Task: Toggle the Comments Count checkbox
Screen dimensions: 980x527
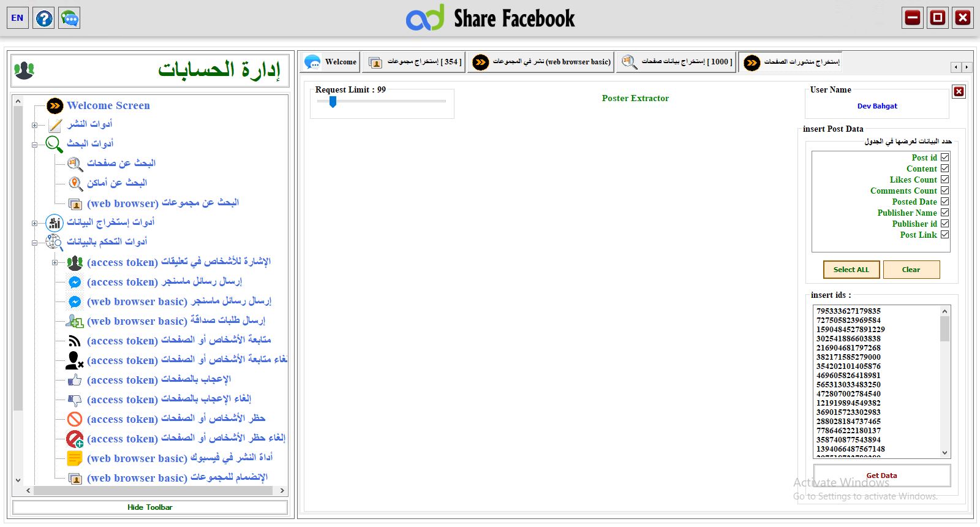Action: pos(945,191)
